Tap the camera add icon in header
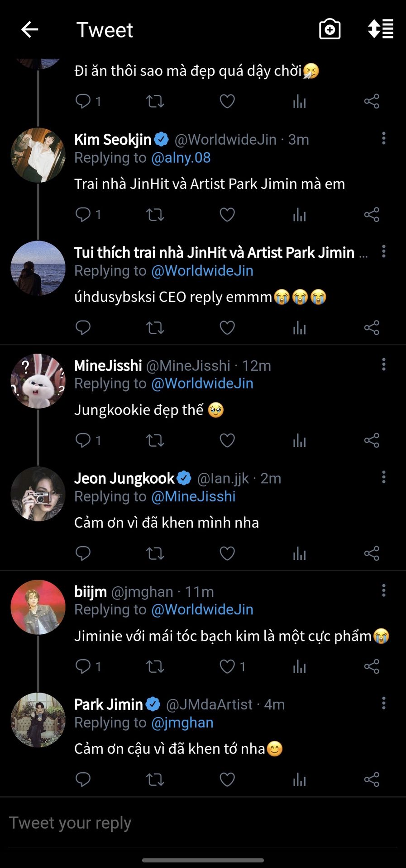 pyautogui.click(x=330, y=30)
